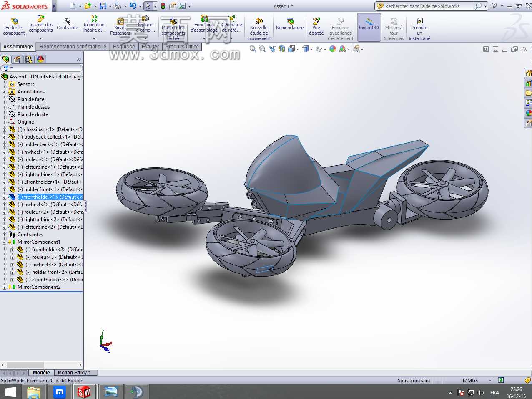Click the Zoom to fit magnifier
Viewport: 532px width, 399px height.
(x=253, y=49)
